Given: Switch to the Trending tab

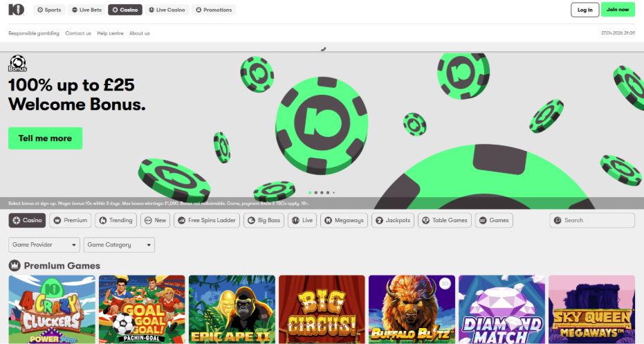Looking at the screenshot, I should tap(116, 220).
